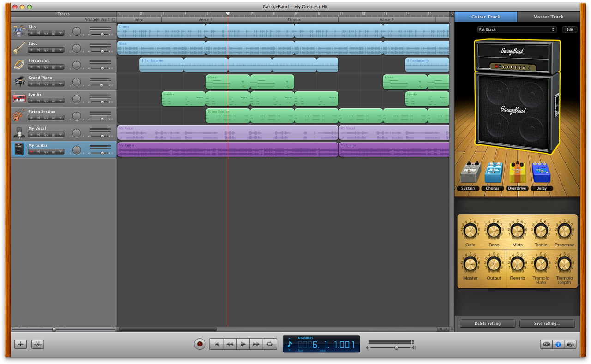The image size is (591, 364).
Task: Select the Overdrive stompbox pedal
Action: (517, 173)
